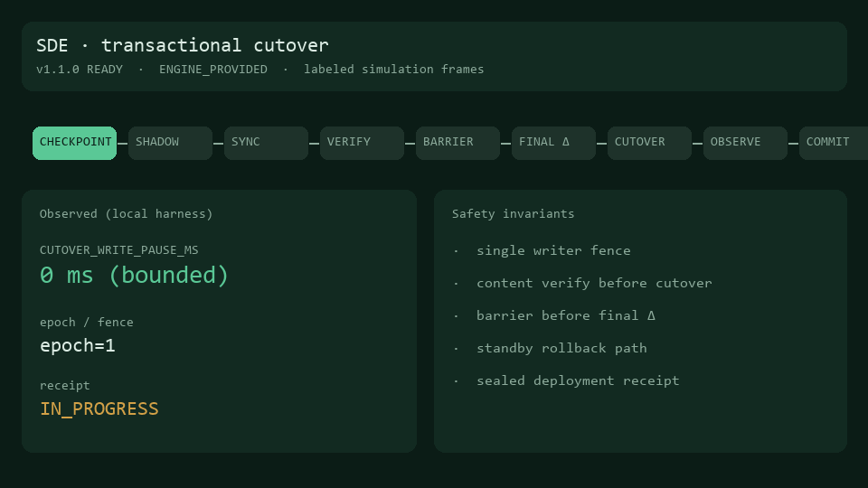Select the BARRIER stage pill
Image resolution: width=868 pixels, height=488 pixels.
click(458, 143)
